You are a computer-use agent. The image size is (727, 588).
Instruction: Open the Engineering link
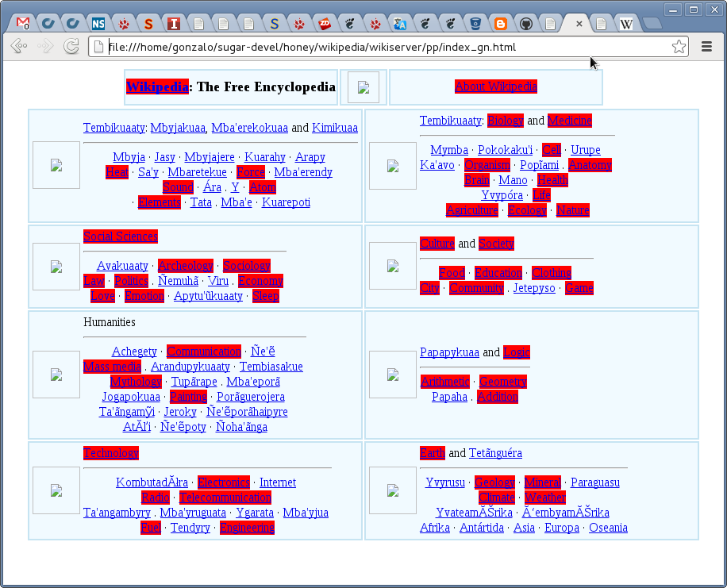pyautogui.click(x=247, y=528)
